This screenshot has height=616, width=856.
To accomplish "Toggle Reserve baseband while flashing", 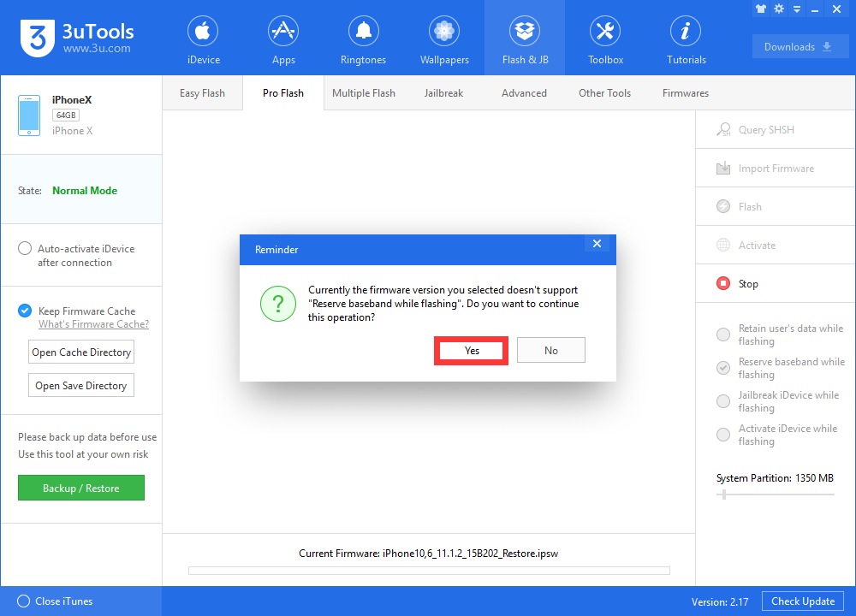I will [x=722, y=368].
